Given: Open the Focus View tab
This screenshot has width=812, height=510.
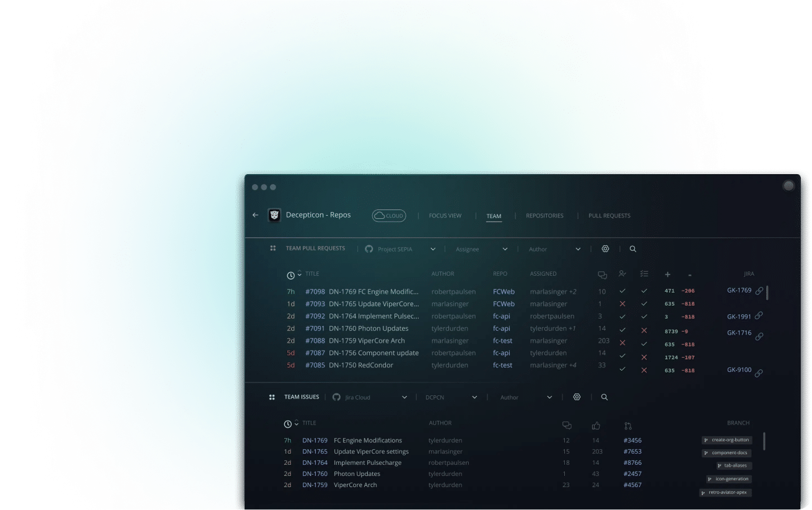Looking at the screenshot, I should (x=445, y=216).
